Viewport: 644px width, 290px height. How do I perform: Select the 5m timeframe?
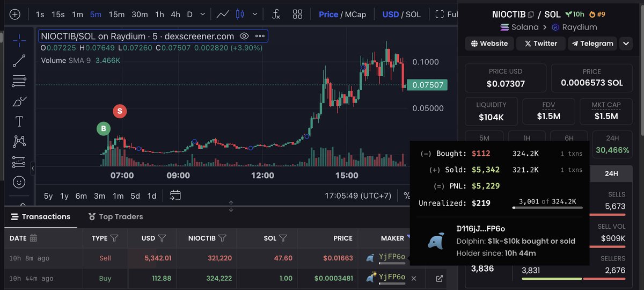[96, 15]
